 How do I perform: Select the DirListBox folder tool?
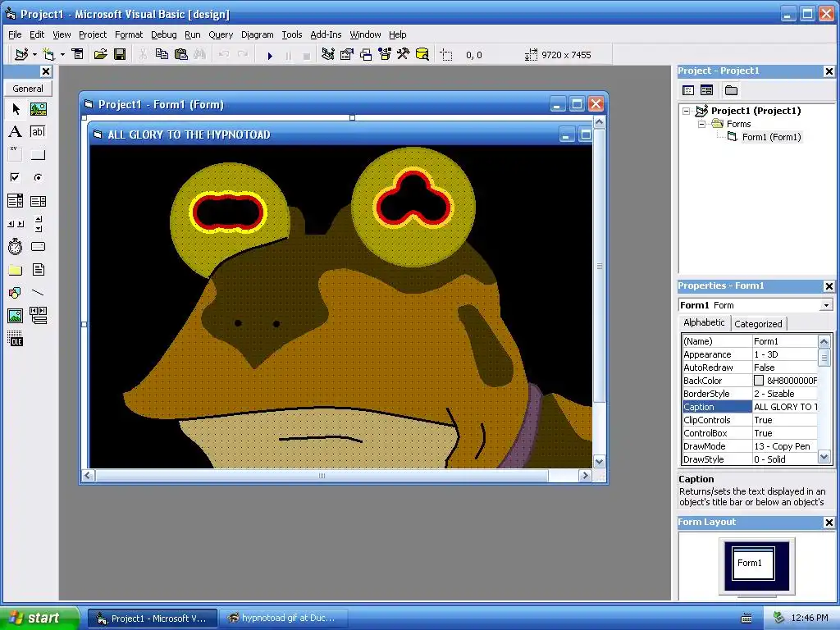(x=16, y=269)
